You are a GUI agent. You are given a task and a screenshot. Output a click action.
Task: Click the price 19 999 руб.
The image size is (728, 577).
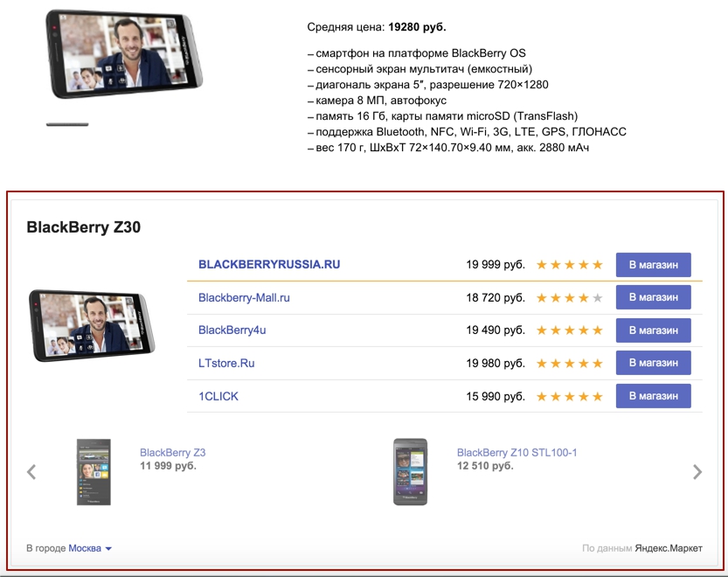click(x=496, y=265)
